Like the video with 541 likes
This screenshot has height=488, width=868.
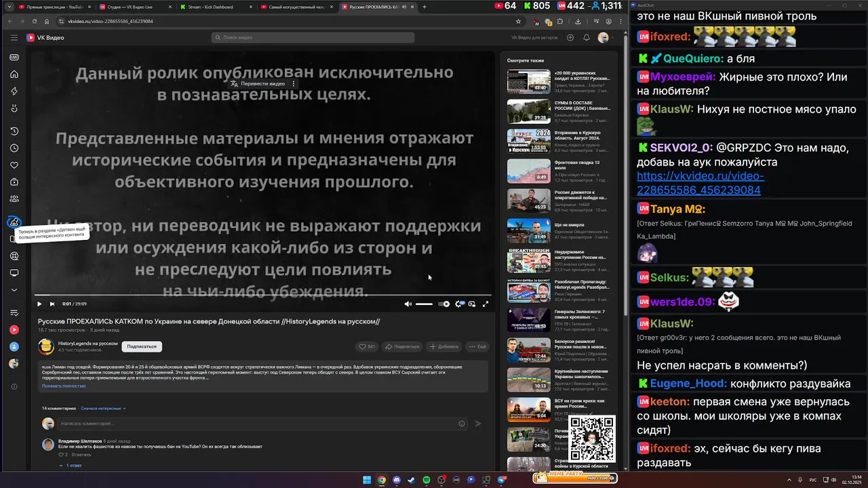(368, 346)
